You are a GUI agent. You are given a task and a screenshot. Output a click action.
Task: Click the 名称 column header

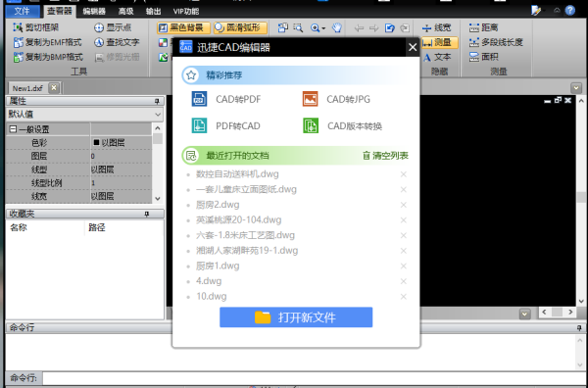pyautogui.click(x=19, y=227)
